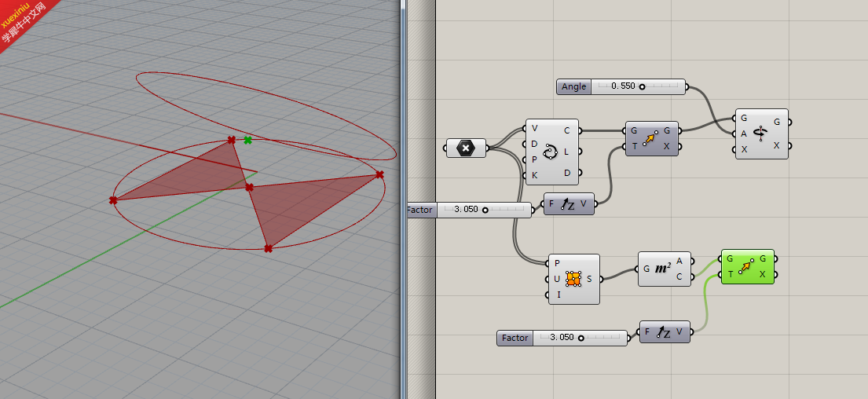Click the green point marker in viewport

pos(247,140)
